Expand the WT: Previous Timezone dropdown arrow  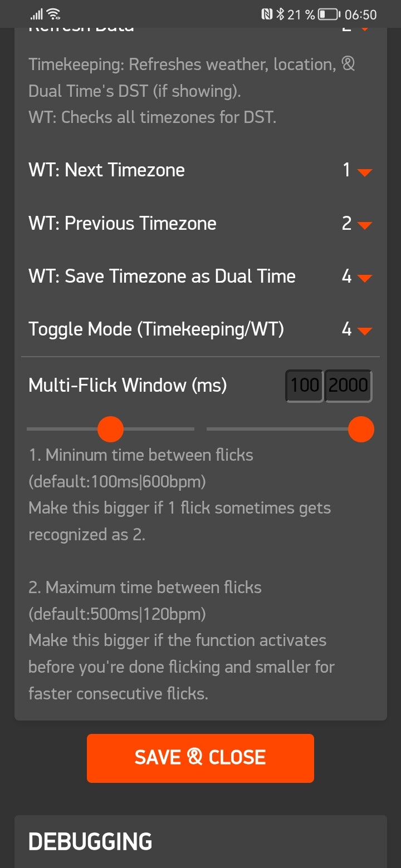[364, 225]
